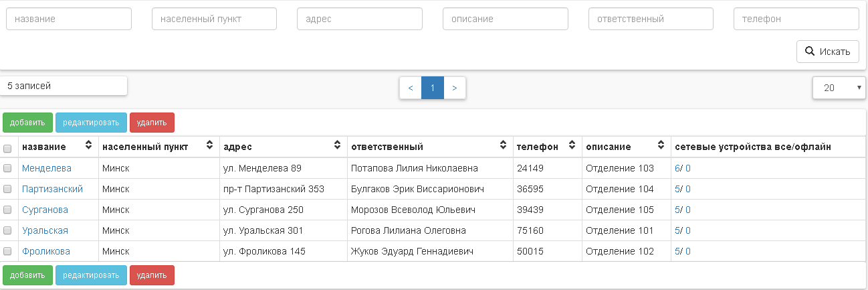
Task: Focus the населенный пункт filter field
Action: tap(214, 19)
